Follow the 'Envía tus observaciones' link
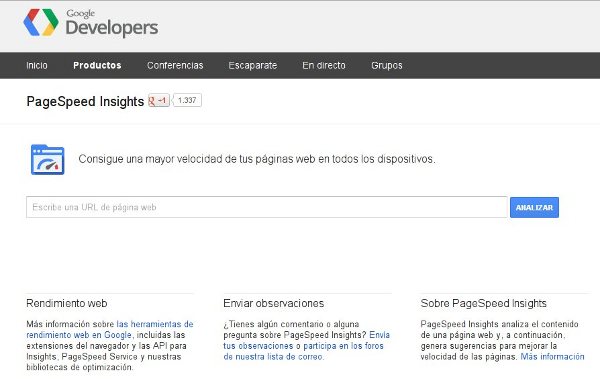 [x=307, y=340]
